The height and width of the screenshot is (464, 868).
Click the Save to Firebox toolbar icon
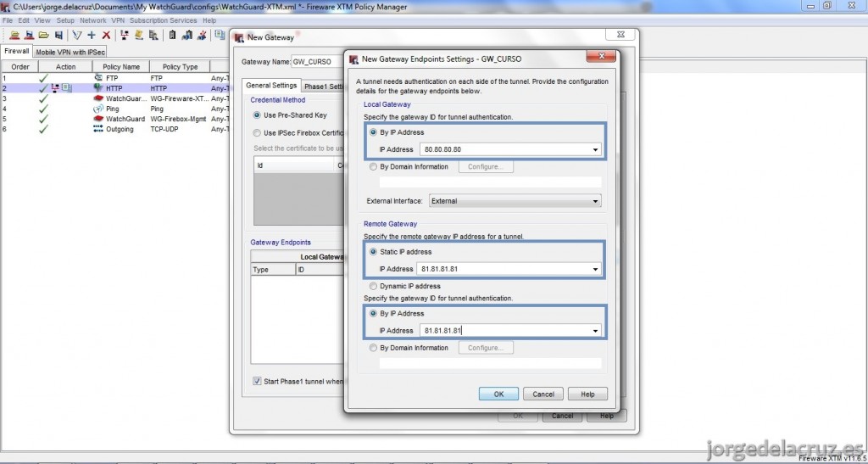coord(29,36)
